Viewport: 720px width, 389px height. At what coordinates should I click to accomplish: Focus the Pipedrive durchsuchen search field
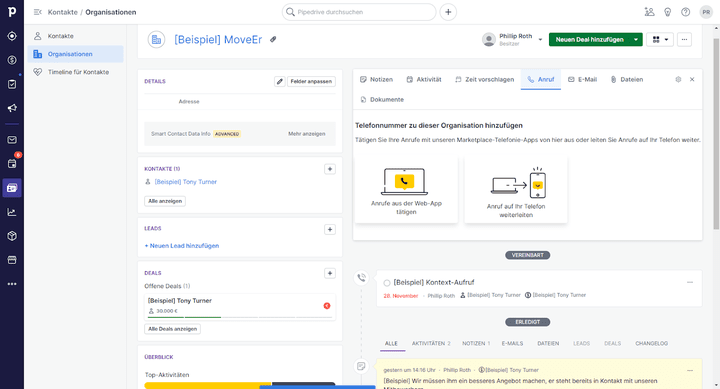[x=359, y=12]
